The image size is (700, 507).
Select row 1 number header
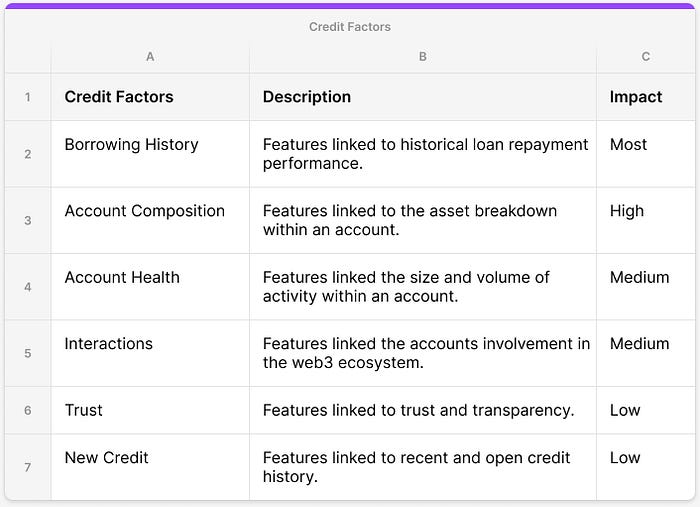(28, 97)
